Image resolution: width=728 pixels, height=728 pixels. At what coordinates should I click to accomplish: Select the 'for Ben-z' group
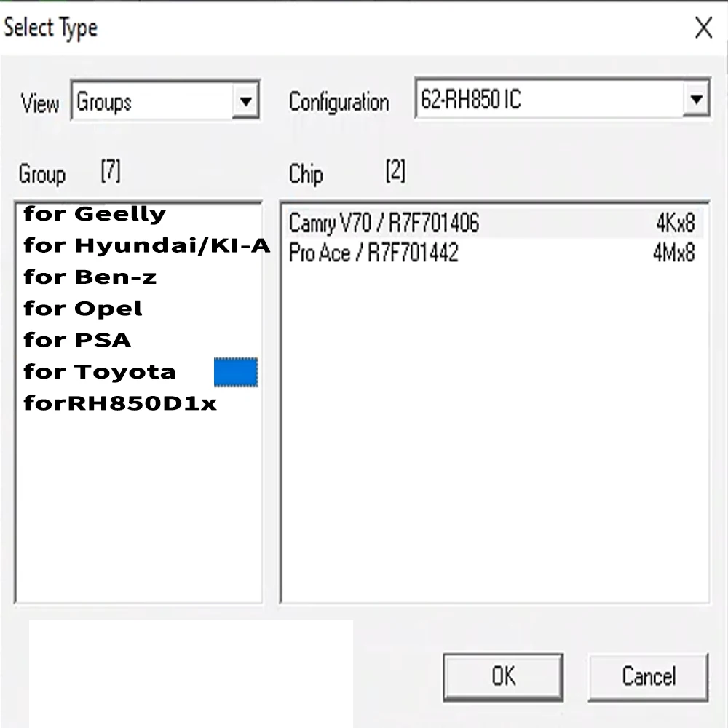coord(91,277)
